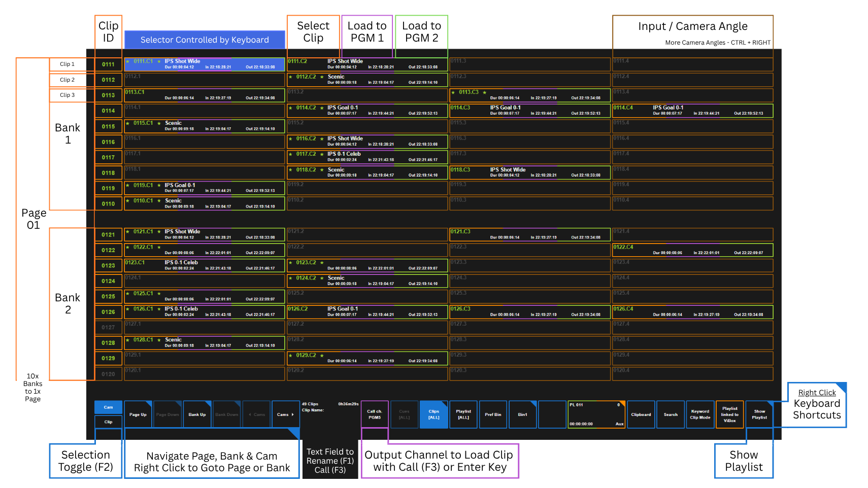Select clip ID 0124
This screenshot has width=868, height=488.
click(108, 281)
